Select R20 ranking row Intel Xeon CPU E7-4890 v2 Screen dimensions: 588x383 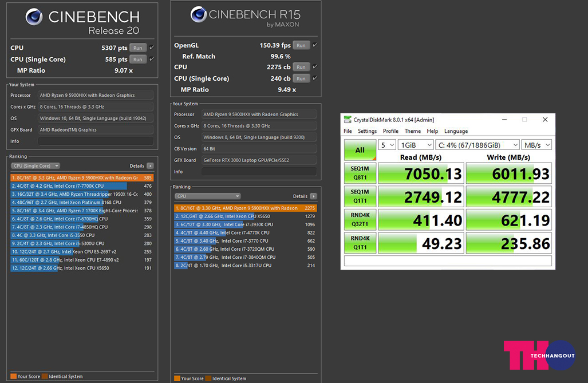pos(82,259)
